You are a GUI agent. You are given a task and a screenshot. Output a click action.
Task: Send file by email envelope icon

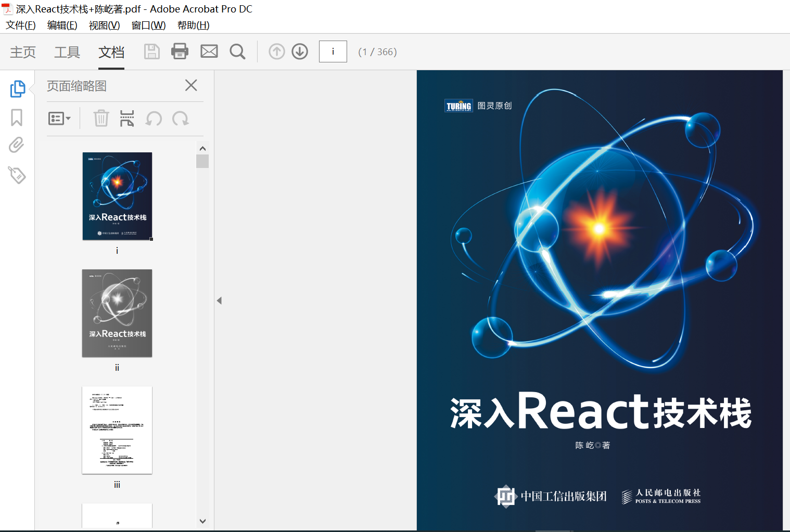pos(209,51)
